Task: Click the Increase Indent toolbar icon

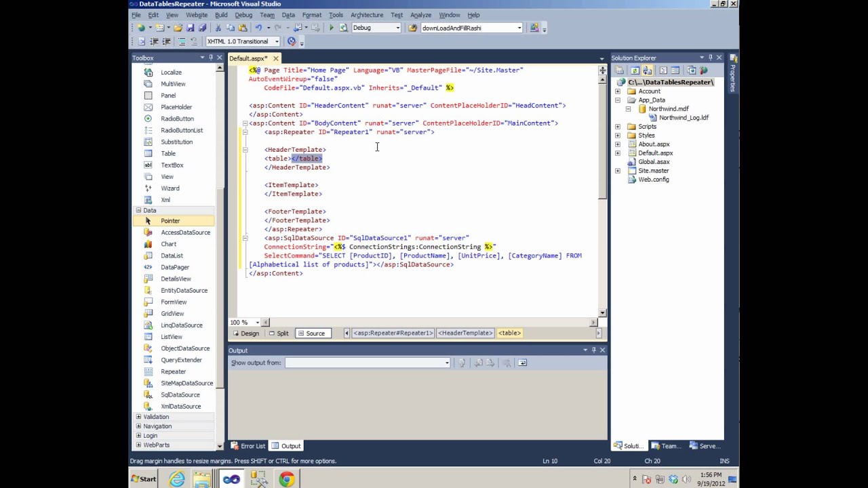Action: 166,41
